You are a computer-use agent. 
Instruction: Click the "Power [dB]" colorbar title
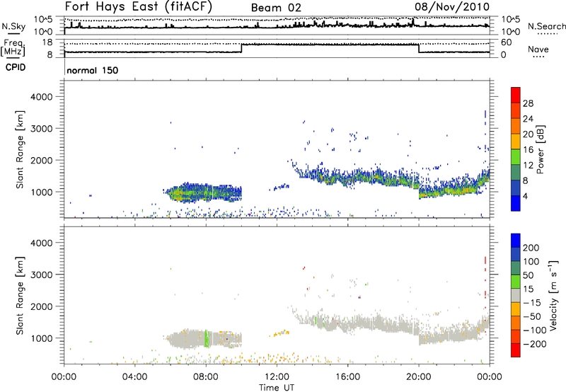coord(540,149)
